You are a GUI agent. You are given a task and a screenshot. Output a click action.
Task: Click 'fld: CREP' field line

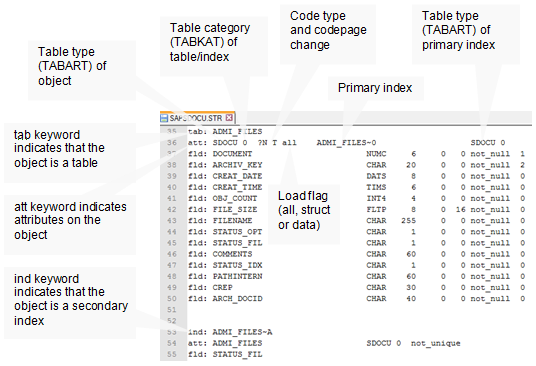coord(210,288)
